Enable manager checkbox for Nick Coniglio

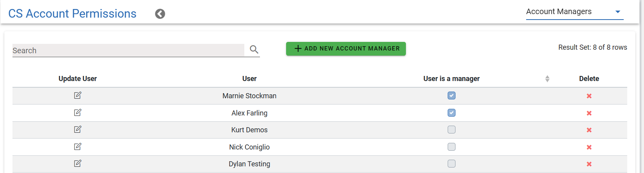(x=452, y=147)
